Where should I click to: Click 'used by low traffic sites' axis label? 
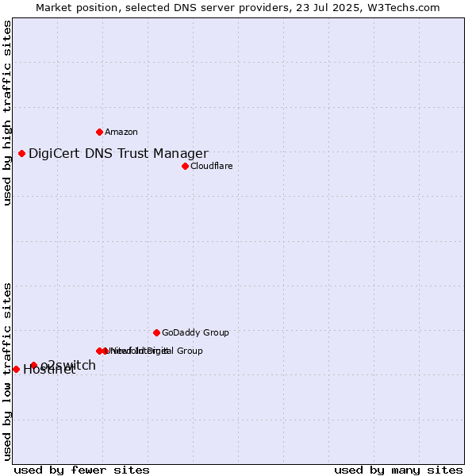click(x=7, y=372)
